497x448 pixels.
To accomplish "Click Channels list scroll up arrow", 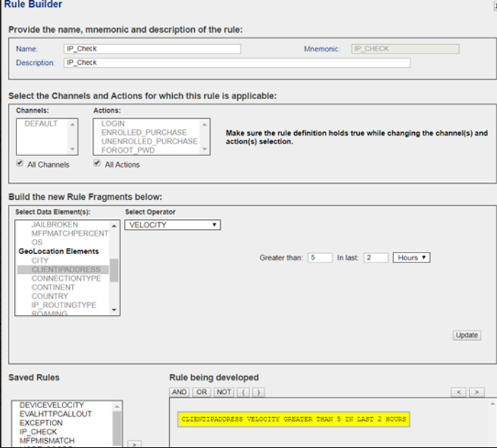I will [73, 124].
